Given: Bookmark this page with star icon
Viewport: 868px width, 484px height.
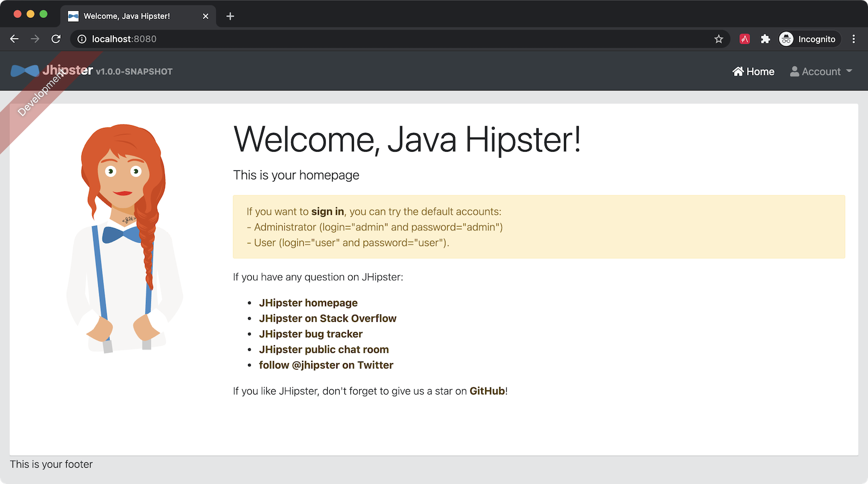Looking at the screenshot, I should click(719, 39).
